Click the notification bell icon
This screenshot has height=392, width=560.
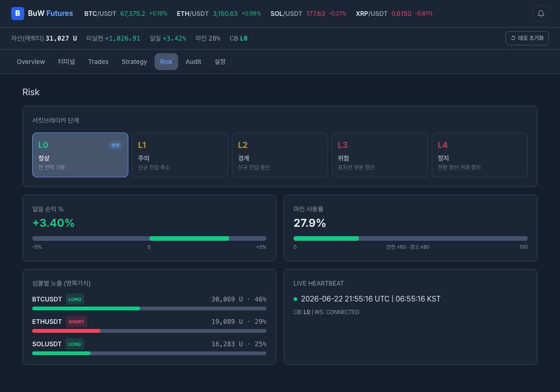[x=541, y=14]
